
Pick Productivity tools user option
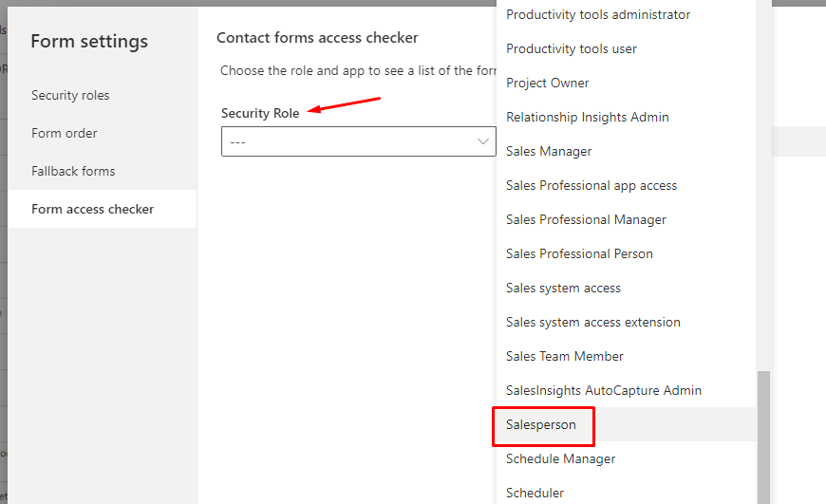626,48
